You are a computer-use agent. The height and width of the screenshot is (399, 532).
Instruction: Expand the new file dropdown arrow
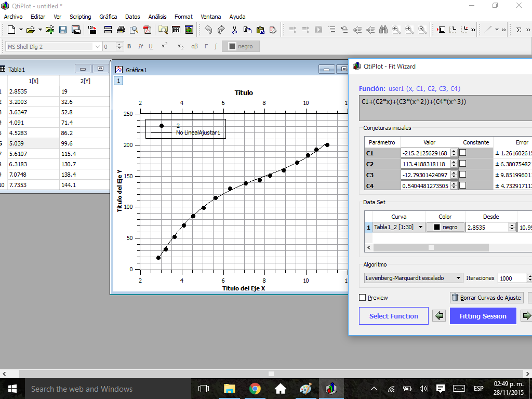click(21, 30)
